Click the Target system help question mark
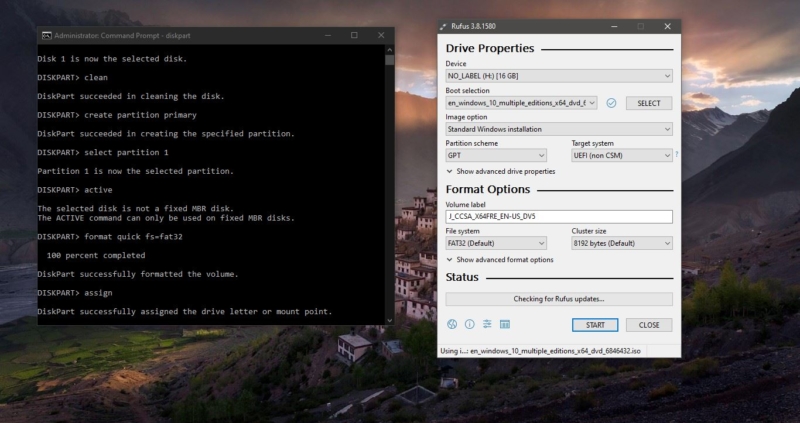Viewport: 800px width, 423px height. tap(676, 155)
